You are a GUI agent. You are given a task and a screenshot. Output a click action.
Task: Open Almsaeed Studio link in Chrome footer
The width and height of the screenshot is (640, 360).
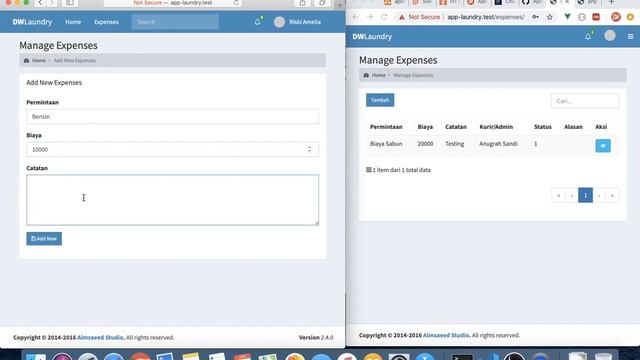(x=446, y=335)
